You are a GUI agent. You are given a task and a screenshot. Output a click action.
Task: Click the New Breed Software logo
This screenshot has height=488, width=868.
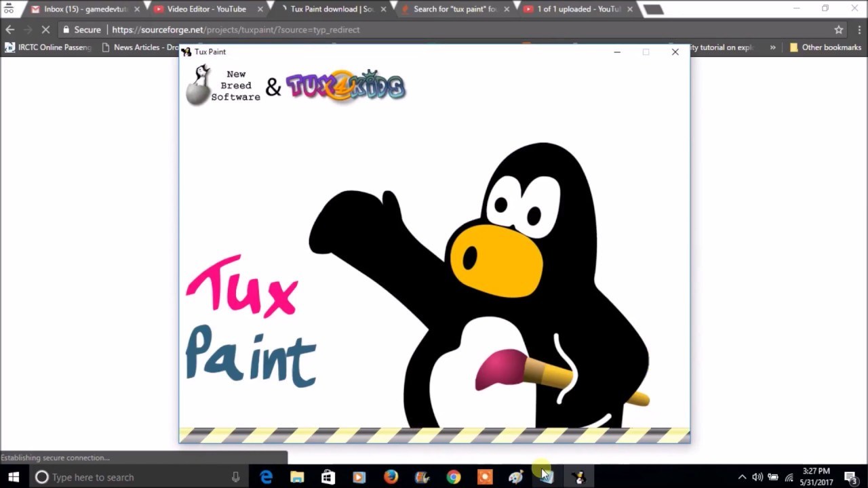(219, 85)
